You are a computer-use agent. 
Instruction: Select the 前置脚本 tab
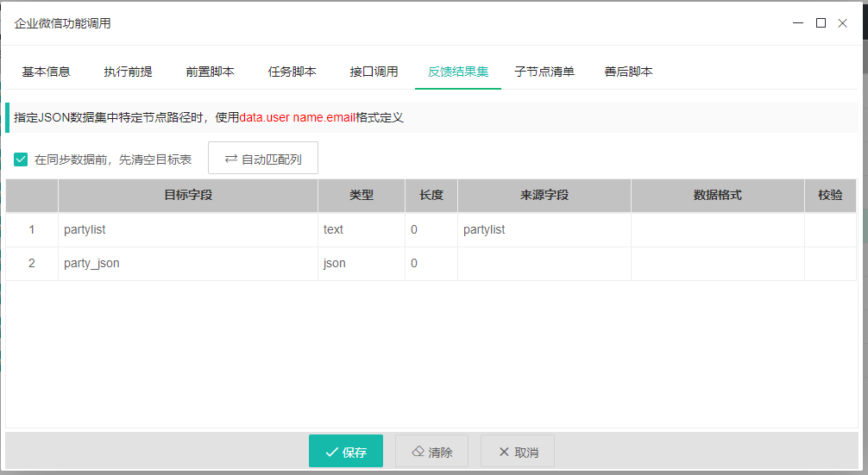[x=210, y=72]
